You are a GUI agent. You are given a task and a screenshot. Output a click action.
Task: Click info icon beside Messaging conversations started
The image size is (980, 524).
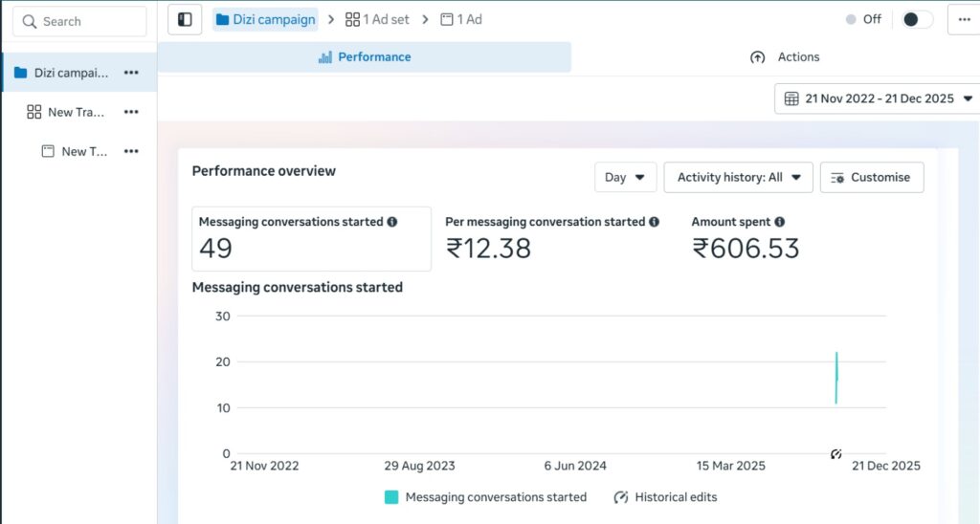[391, 222]
